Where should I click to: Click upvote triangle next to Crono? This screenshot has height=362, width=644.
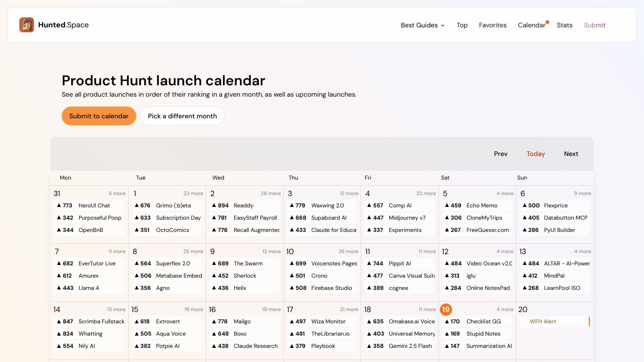(291, 276)
